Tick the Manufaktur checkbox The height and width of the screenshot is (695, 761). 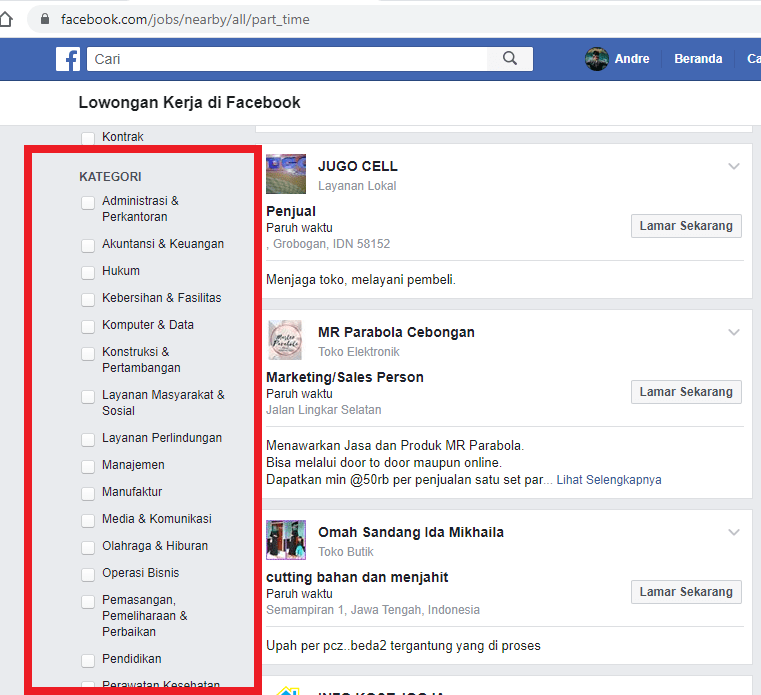pyautogui.click(x=88, y=493)
